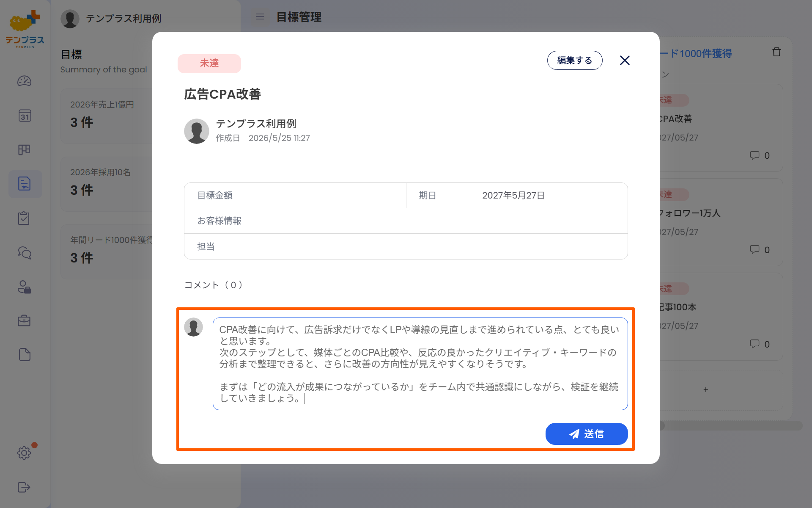Open the CPA改善 card title in background

coord(676,119)
